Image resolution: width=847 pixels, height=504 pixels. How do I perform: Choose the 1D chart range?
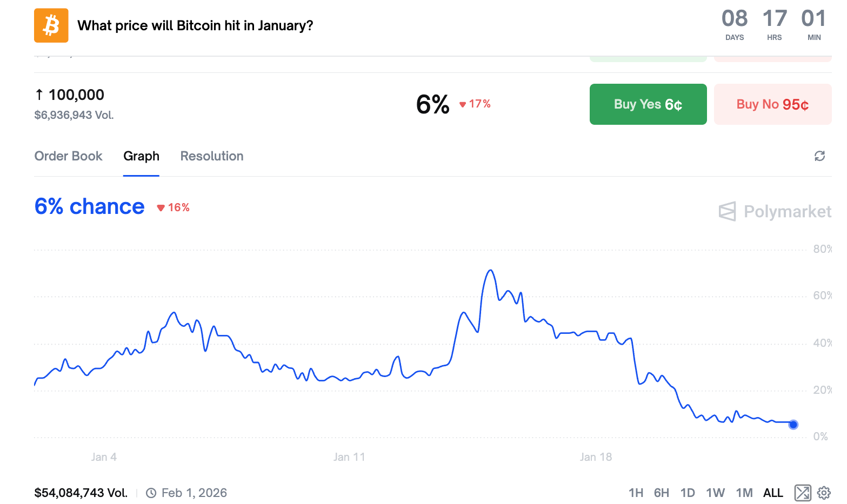click(688, 493)
